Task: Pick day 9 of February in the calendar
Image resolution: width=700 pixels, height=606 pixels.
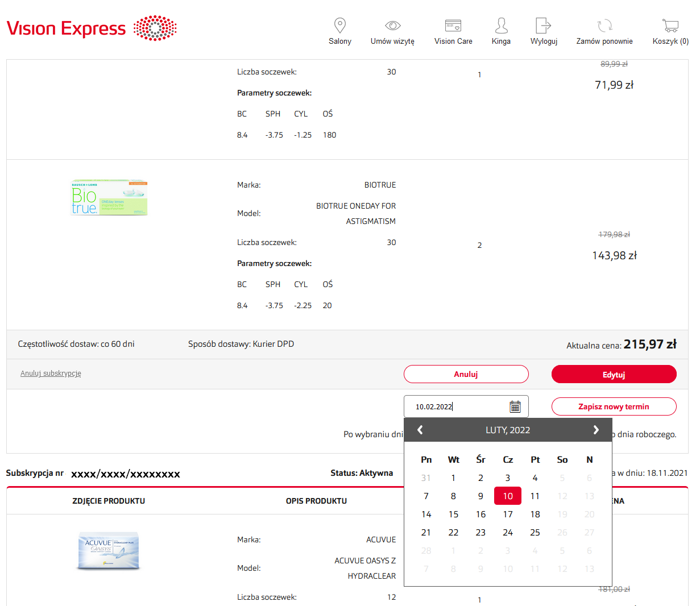Action: (x=481, y=496)
